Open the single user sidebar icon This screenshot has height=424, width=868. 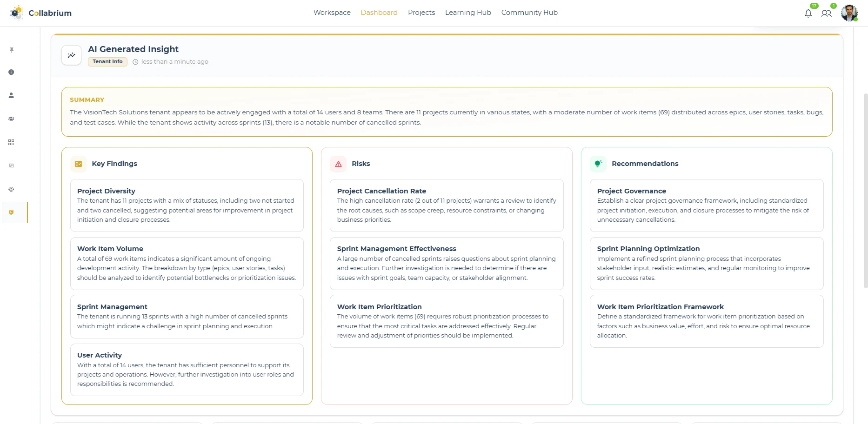pos(11,95)
